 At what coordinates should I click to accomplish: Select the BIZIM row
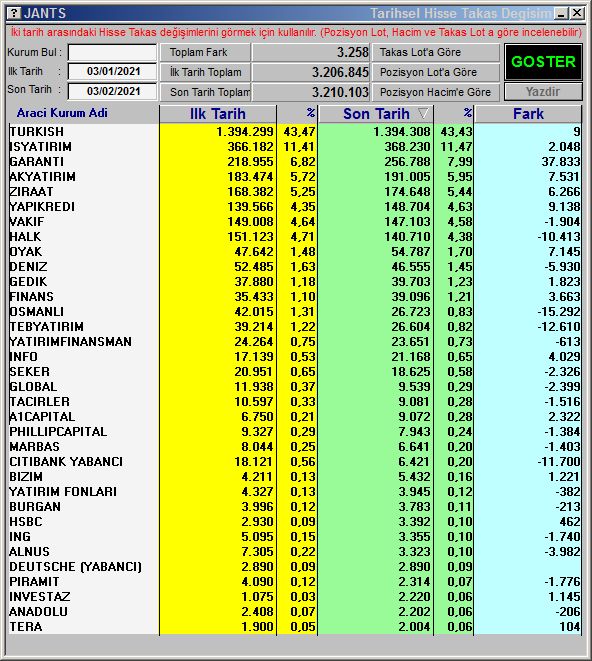tap(295, 477)
